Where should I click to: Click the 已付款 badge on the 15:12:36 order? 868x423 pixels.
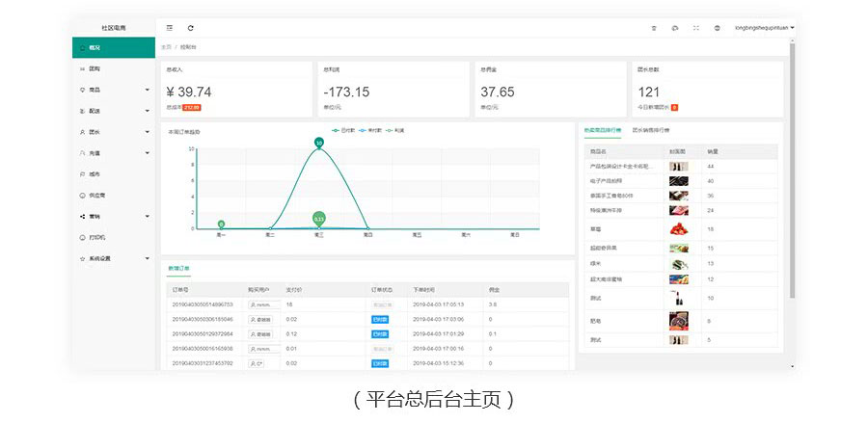tap(380, 364)
